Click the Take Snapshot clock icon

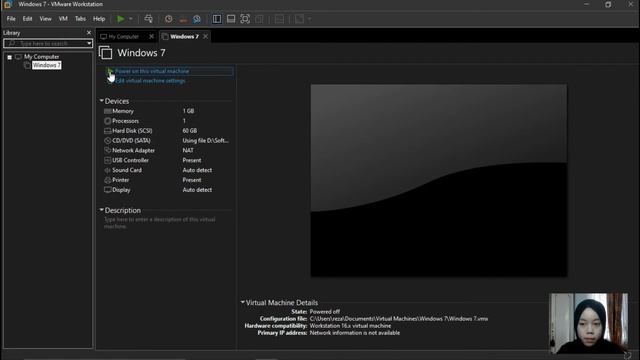click(x=169, y=19)
